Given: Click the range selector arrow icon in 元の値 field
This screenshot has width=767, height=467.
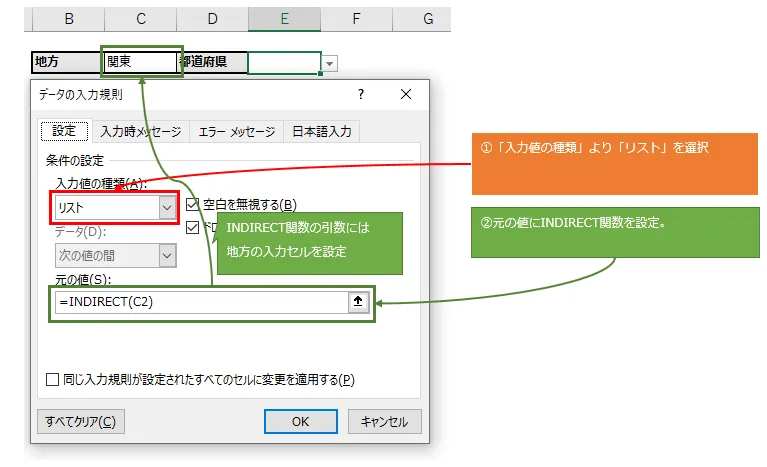Looking at the screenshot, I should pos(358,302).
